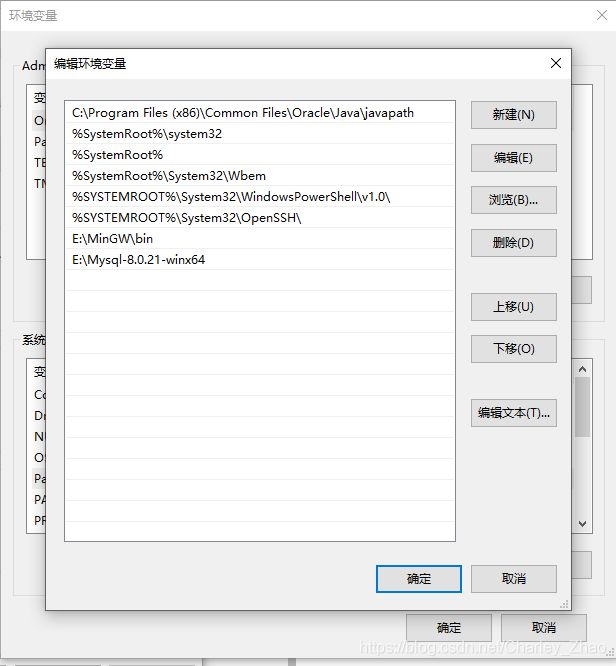Click the 删除(D) button

514,243
